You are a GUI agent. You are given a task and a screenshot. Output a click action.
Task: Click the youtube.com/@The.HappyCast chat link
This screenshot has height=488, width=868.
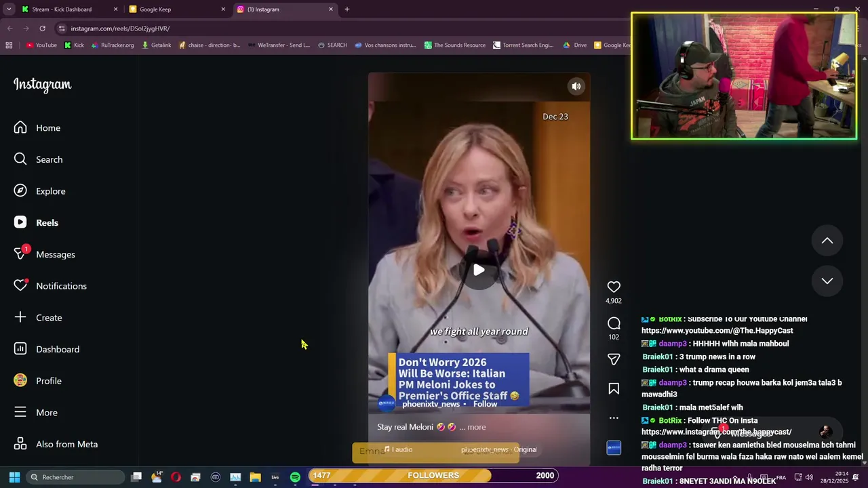(717, 331)
